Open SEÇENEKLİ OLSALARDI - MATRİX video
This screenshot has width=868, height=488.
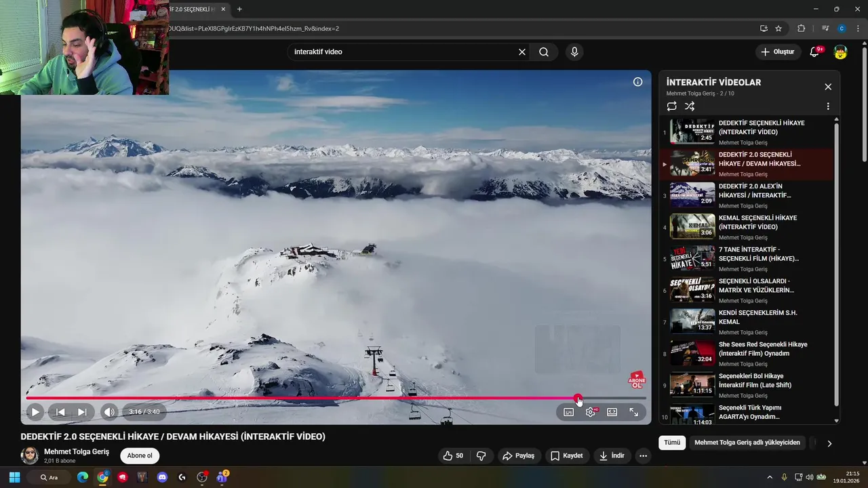(746, 290)
